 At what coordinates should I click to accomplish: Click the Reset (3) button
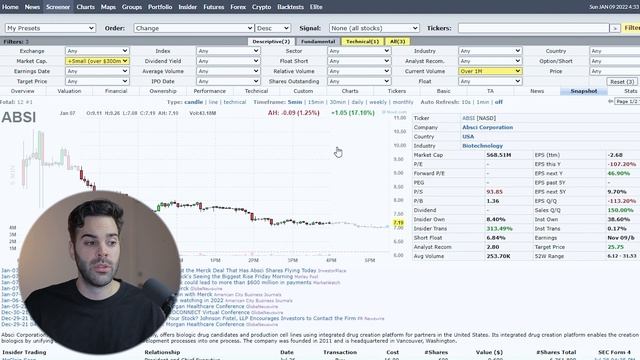click(x=622, y=82)
